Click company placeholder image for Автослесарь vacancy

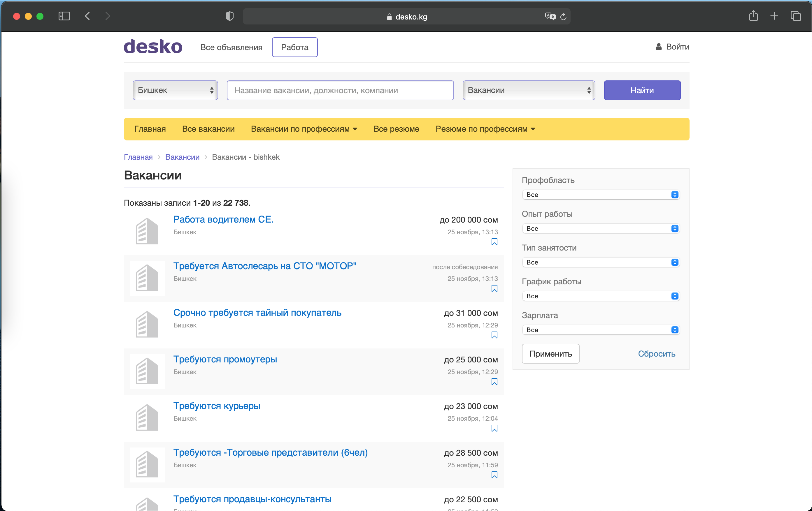[147, 278]
